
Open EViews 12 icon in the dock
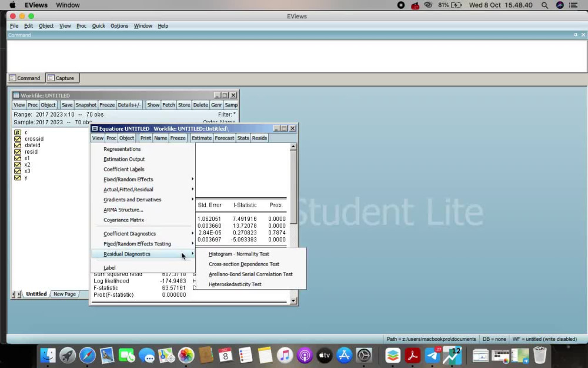pyautogui.click(x=452, y=355)
